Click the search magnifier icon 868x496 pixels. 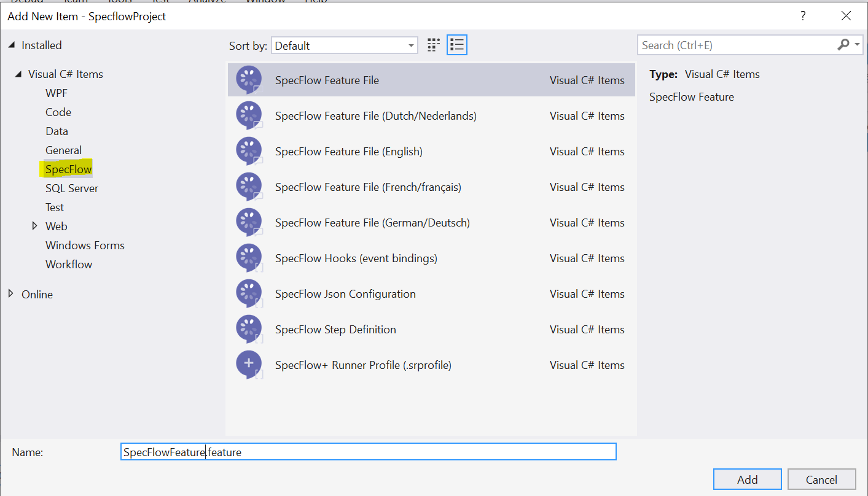point(843,45)
